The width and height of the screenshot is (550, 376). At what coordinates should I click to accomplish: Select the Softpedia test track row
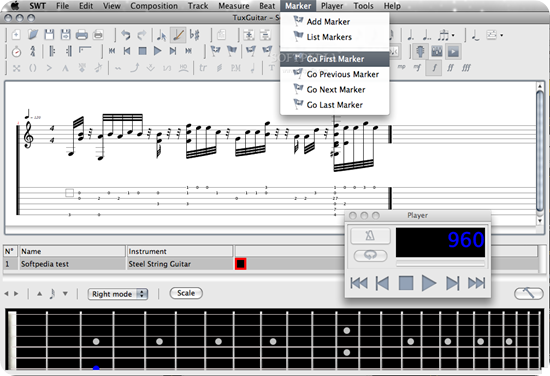(x=269, y=264)
